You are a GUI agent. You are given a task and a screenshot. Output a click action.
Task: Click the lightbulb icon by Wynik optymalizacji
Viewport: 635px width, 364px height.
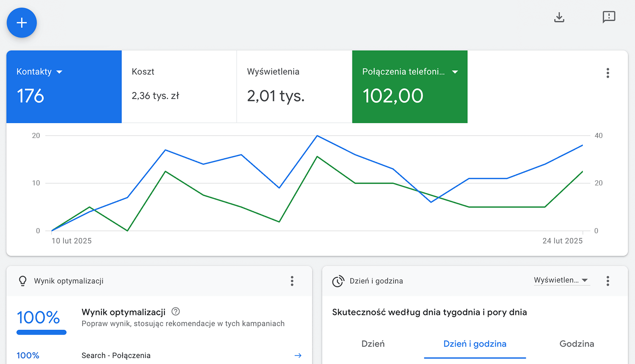pos(23,281)
